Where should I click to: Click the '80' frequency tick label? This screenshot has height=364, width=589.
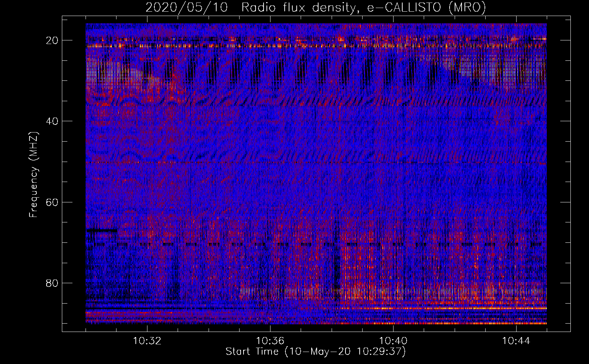point(52,283)
